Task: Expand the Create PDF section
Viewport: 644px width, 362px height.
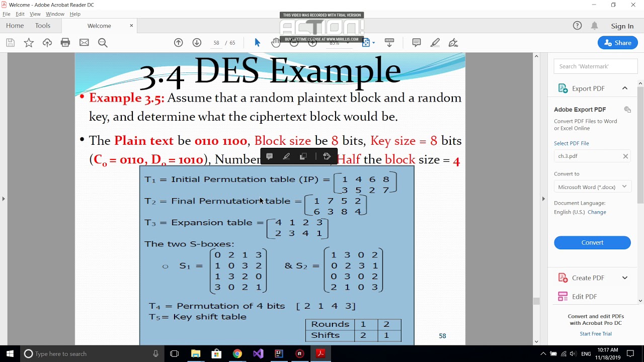Action: pyautogui.click(x=625, y=278)
